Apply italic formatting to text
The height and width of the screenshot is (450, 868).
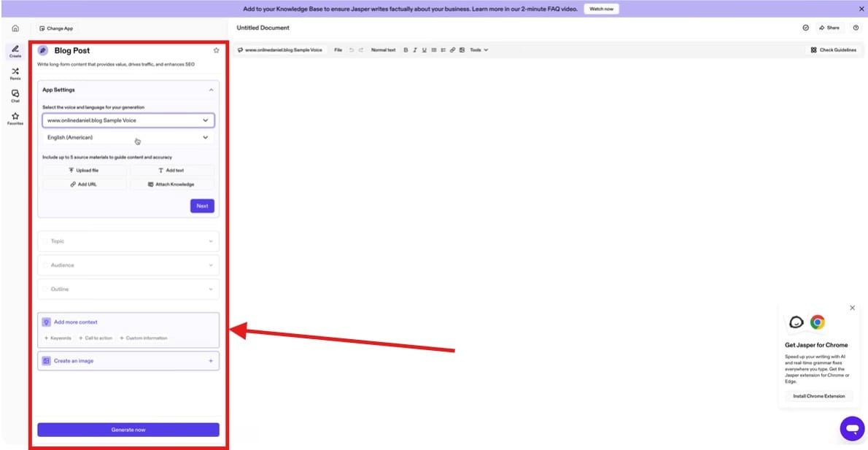415,50
